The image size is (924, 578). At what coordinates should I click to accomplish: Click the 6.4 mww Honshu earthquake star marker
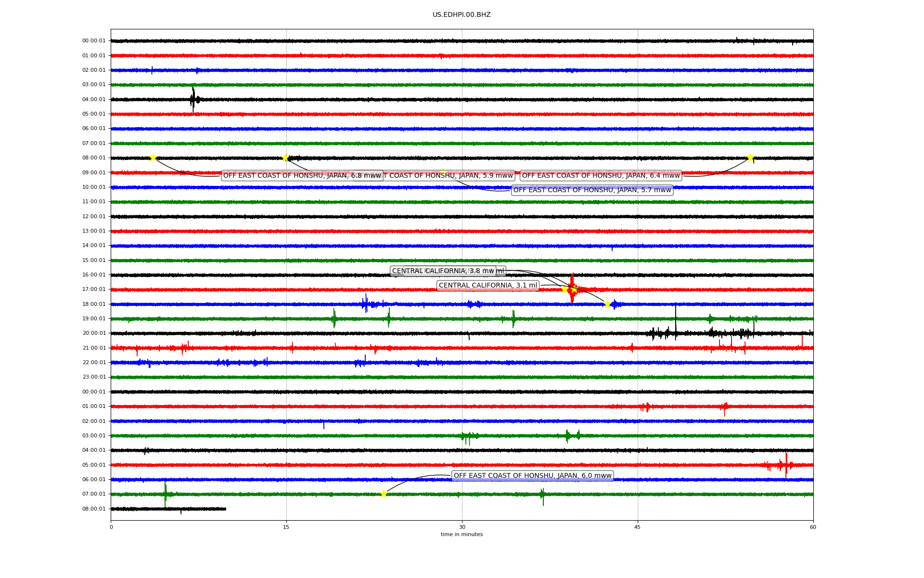pyautogui.click(x=750, y=158)
